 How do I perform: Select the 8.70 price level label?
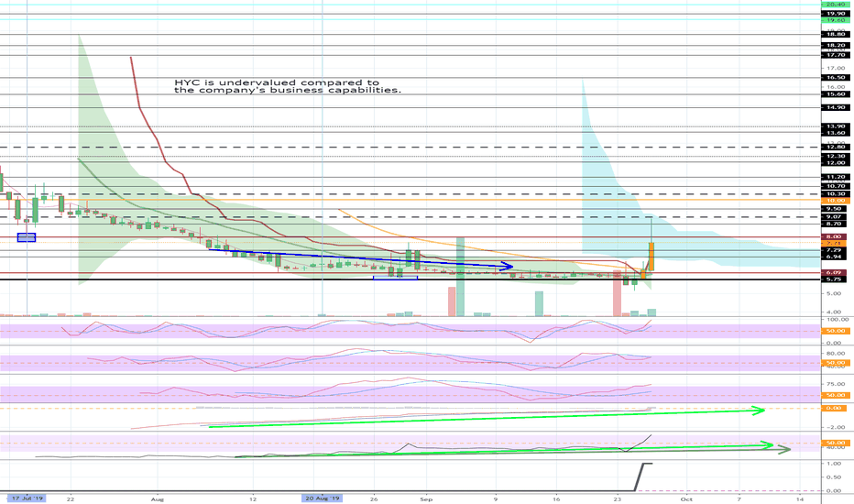pos(836,224)
